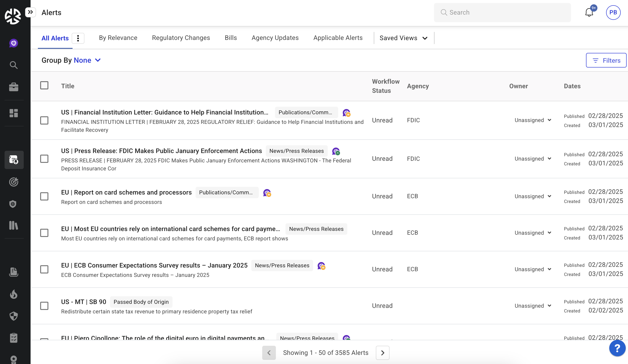Expand the sidebar with double-chevron icon

click(x=30, y=12)
